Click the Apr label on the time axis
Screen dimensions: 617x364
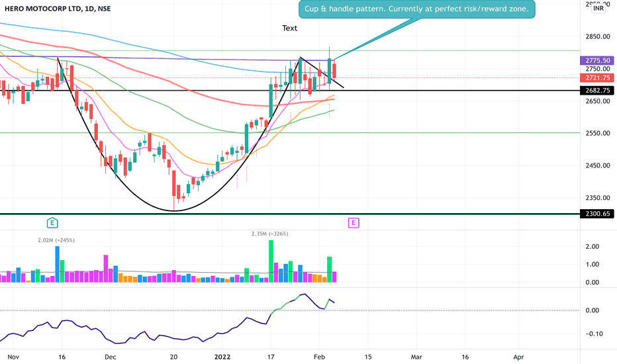pos(518,357)
